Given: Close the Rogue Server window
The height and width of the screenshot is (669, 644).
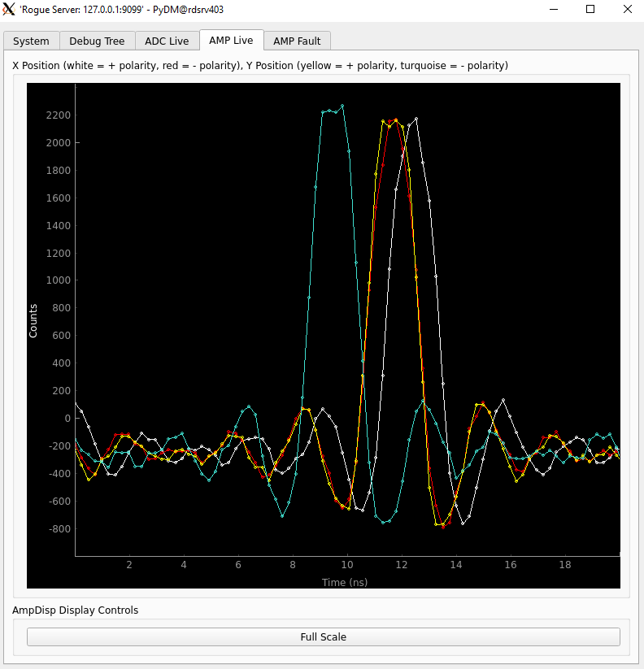Looking at the screenshot, I should click(627, 10).
